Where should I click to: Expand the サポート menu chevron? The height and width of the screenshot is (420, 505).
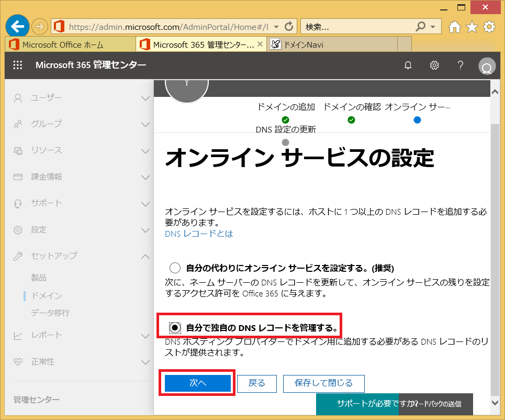coord(145,204)
